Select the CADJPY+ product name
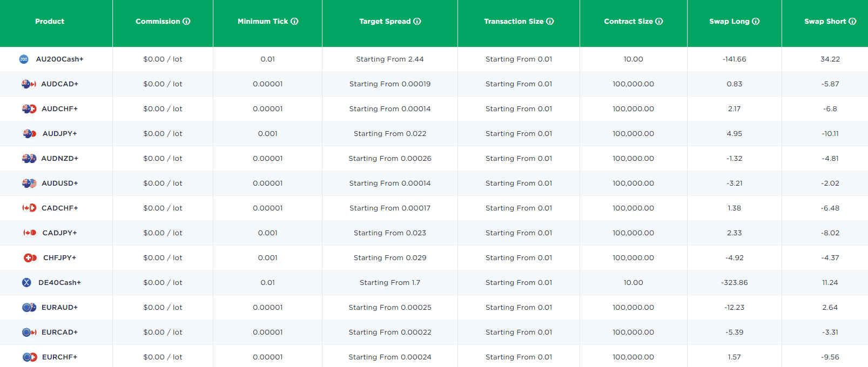This screenshot has height=367, width=868. click(60, 233)
